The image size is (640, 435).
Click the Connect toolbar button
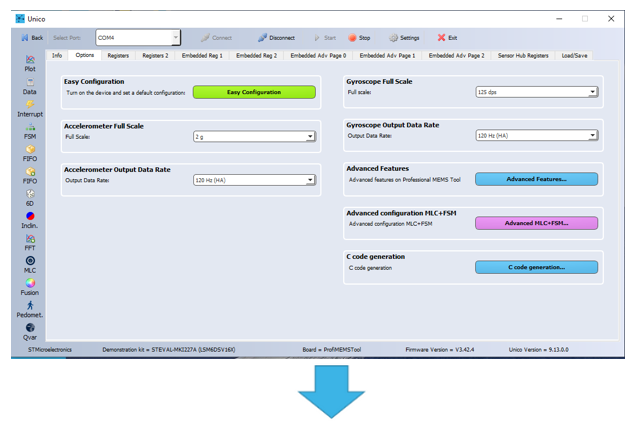[216, 38]
